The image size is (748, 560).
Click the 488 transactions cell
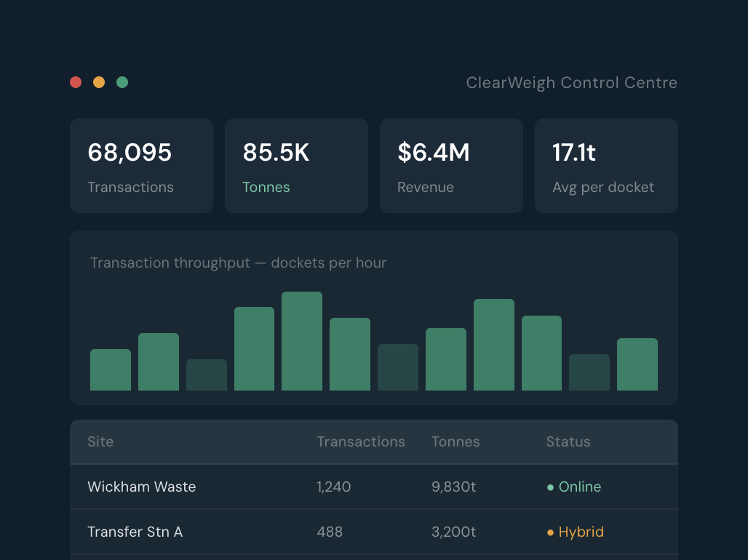click(x=330, y=532)
